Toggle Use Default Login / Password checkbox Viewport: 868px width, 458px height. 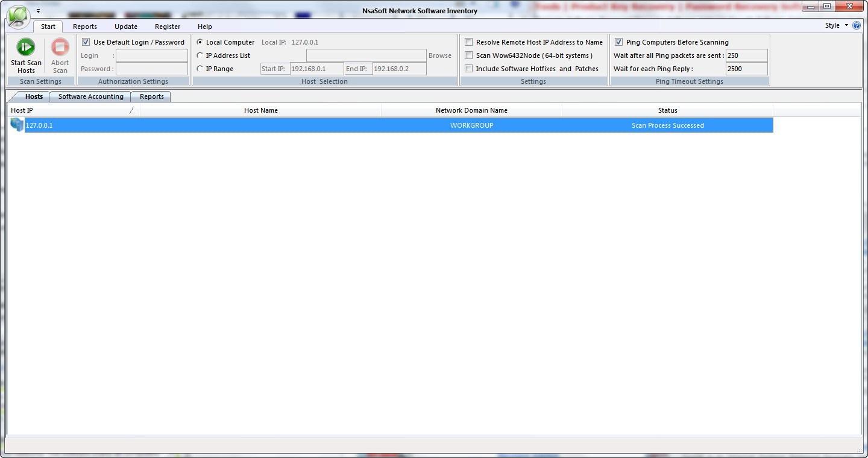coord(86,42)
